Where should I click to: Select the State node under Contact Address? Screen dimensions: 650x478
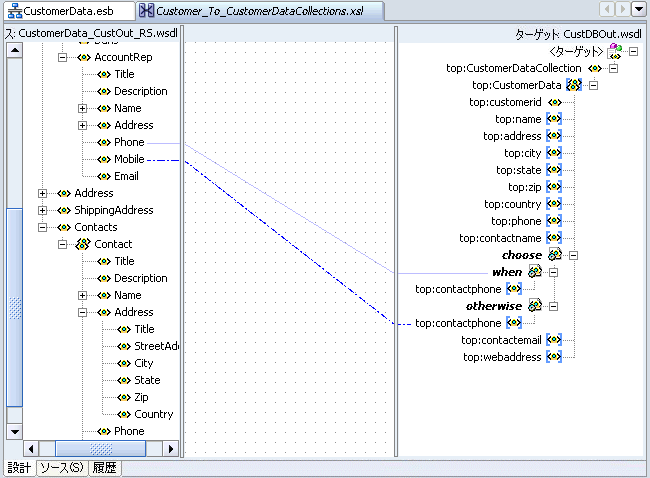point(147,380)
